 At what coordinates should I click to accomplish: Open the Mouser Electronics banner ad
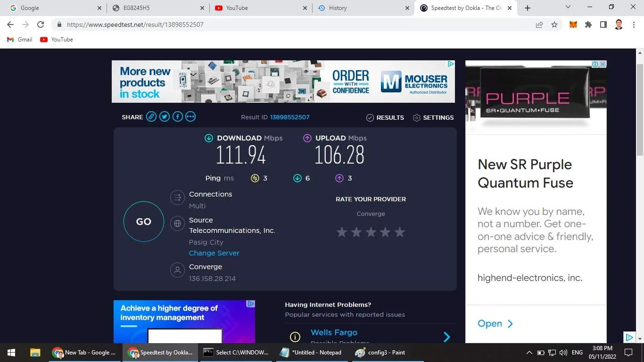click(283, 82)
